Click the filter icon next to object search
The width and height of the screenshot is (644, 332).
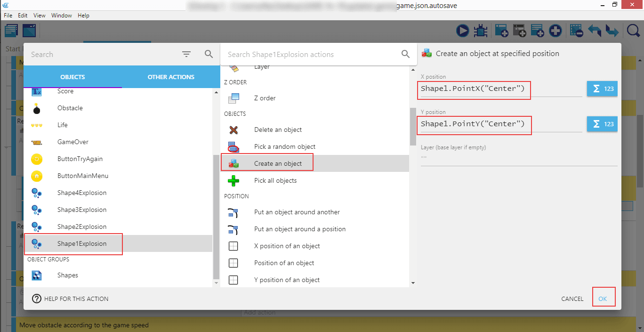[186, 54]
